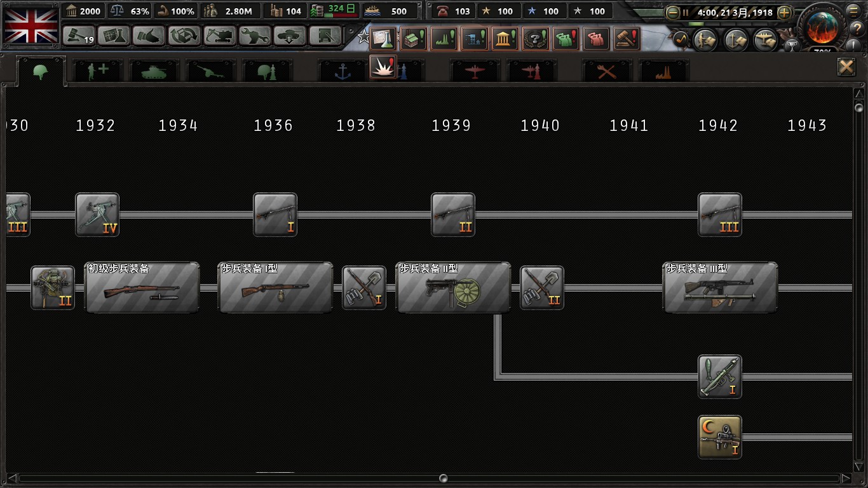This screenshot has height=488, width=868.
Task: Open the trade button with circular arrows
Action: pyautogui.click(x=184, y=36)
